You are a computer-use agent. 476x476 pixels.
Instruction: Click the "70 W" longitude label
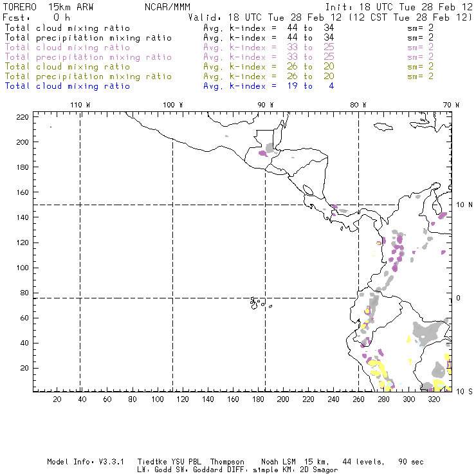[x=451, y=105]
